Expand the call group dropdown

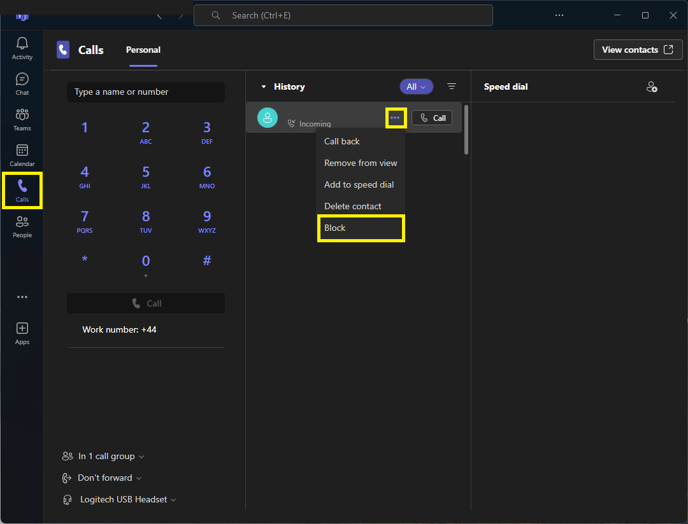pos(103,456)
